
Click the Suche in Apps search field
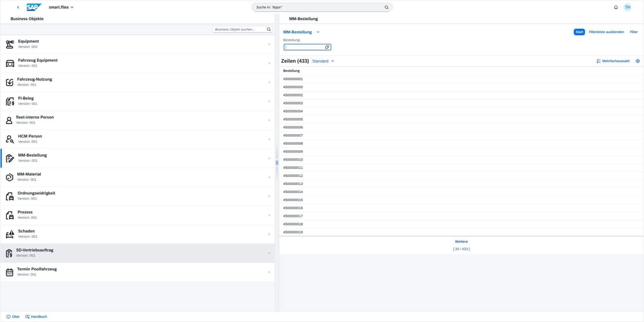coord(319,7)
